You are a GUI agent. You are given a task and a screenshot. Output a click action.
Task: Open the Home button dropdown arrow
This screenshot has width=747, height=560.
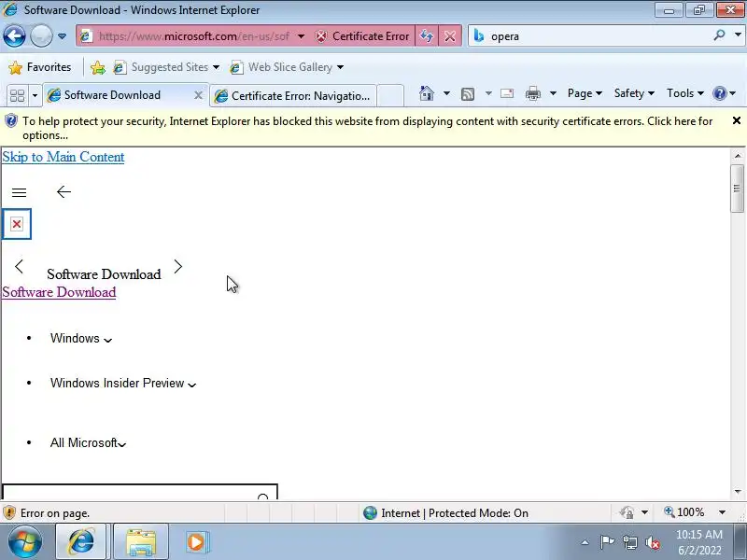click(446, 94)
